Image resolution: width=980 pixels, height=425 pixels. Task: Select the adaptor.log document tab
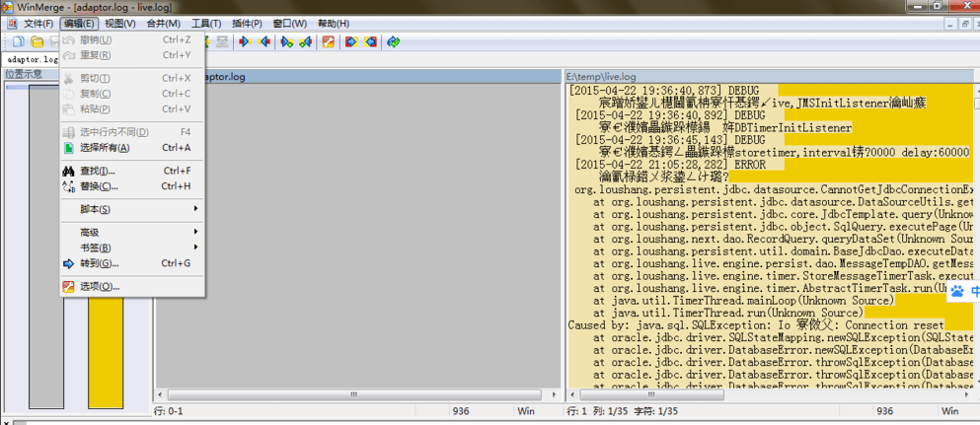[32, 59]
